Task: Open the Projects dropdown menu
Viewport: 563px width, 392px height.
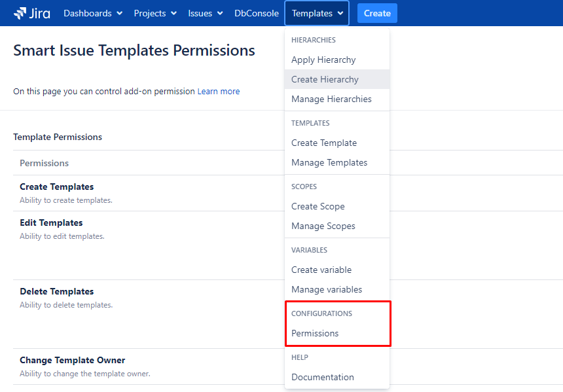Action: click(154, 13)
